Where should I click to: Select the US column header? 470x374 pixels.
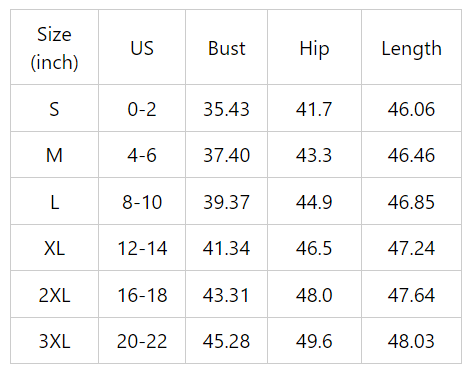click(142, 47)
